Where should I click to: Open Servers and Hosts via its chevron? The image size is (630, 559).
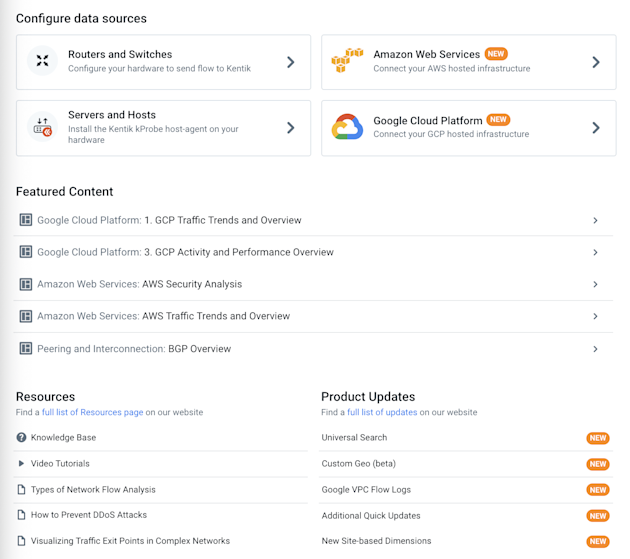tap(291, 128)
